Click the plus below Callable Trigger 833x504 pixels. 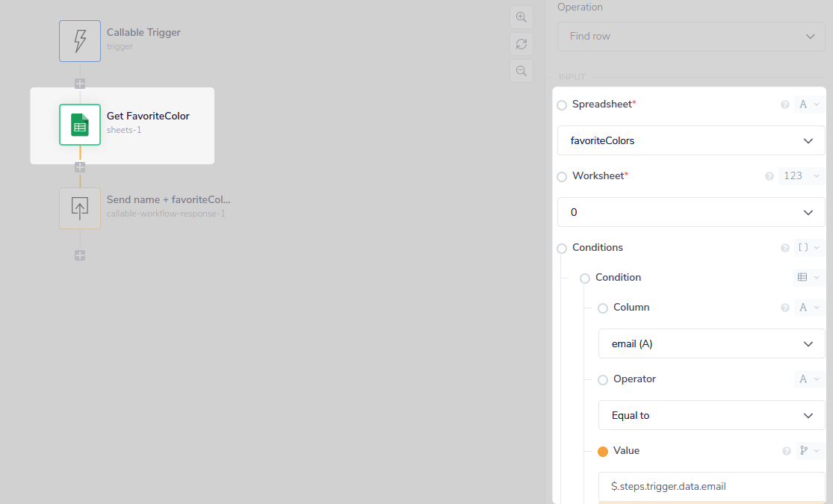tap(80, 84)
